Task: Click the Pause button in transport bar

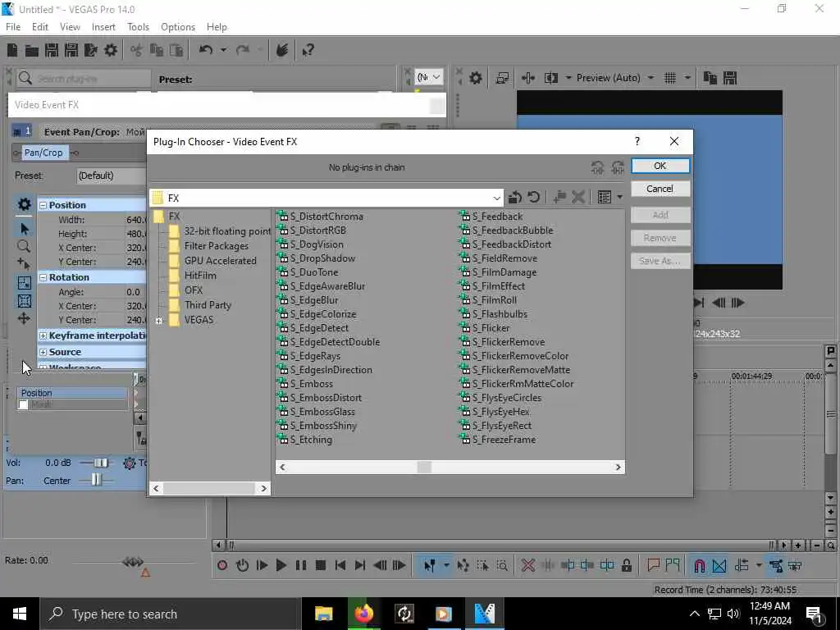Action: tap(300, 565)
